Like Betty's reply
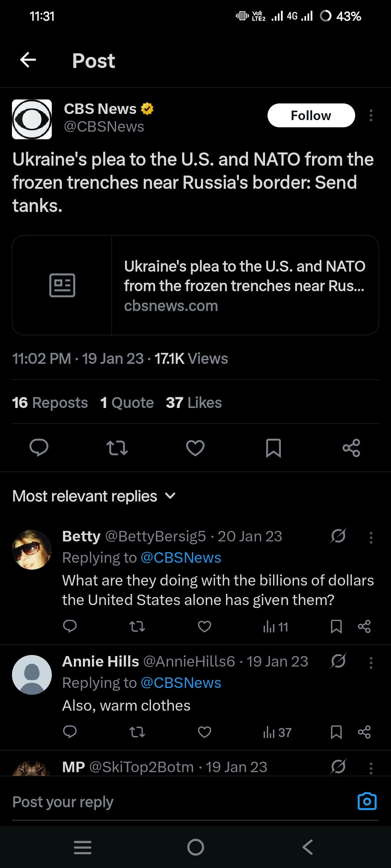The width and height of the screenshot is (391, 868). 205,626
